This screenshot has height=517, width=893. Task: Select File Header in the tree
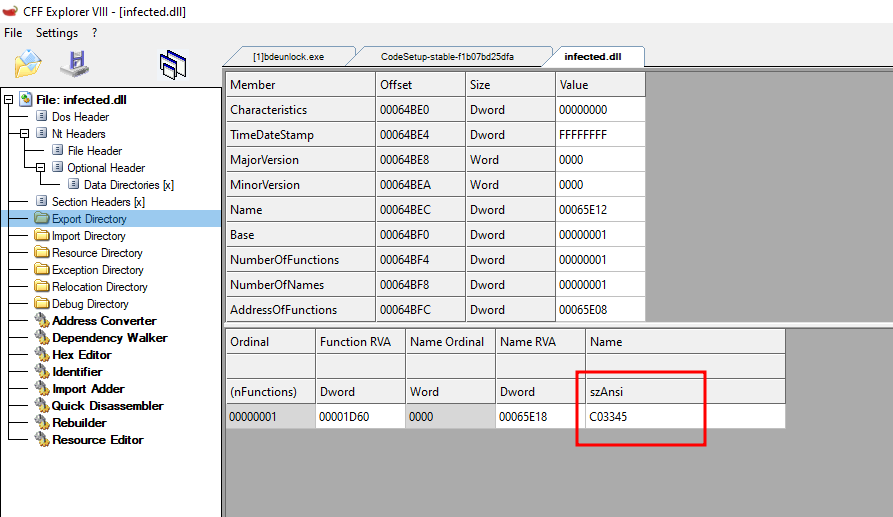95,151
